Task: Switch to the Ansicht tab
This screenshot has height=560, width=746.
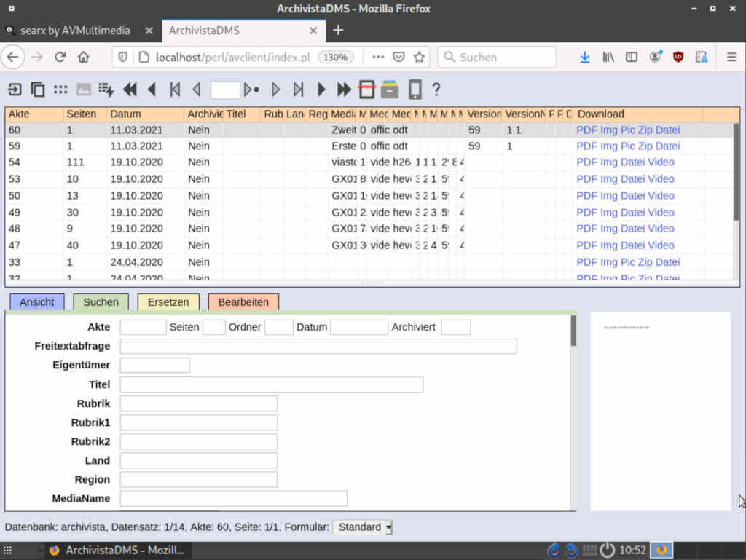Action: (37, 302)
